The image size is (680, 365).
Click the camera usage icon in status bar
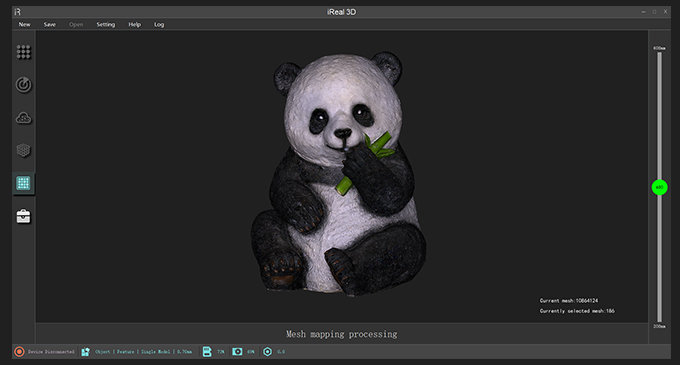[237, 352]
